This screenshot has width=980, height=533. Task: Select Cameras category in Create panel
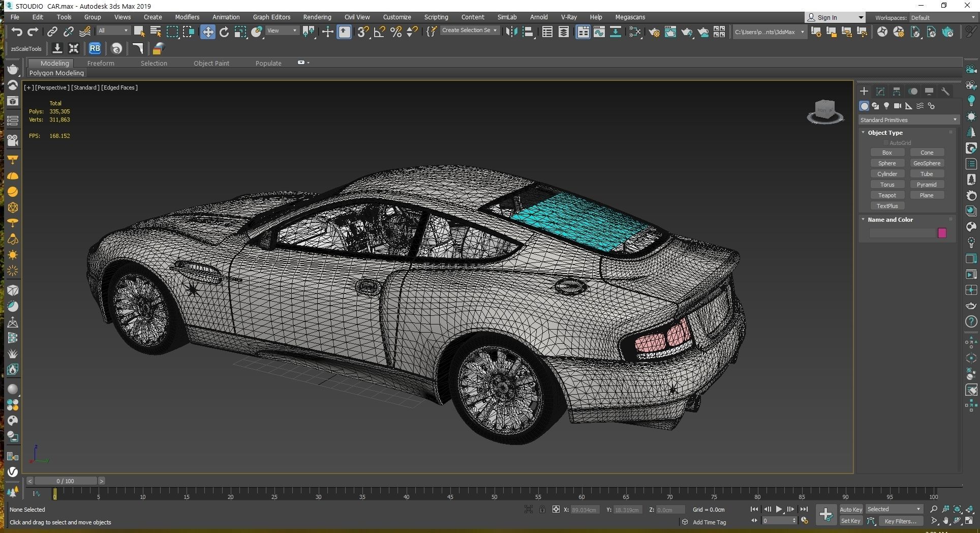click(x=897, y=106)
